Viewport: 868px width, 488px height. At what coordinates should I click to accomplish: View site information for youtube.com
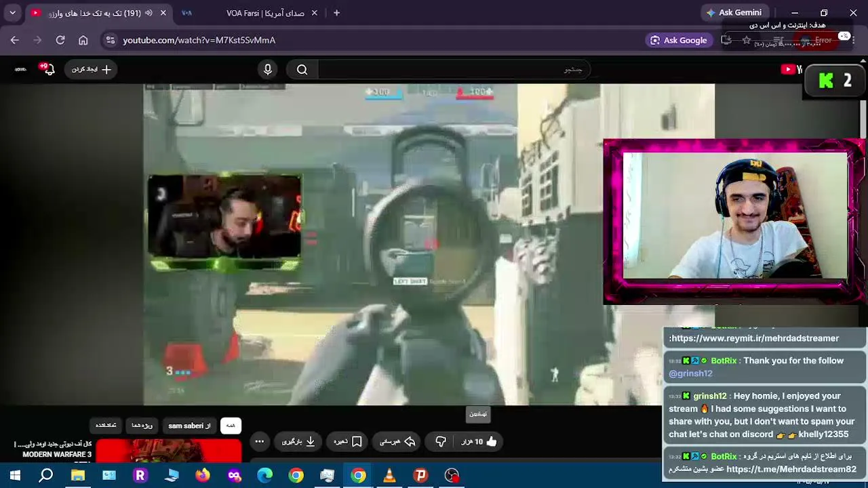click(x=111, y=40)
